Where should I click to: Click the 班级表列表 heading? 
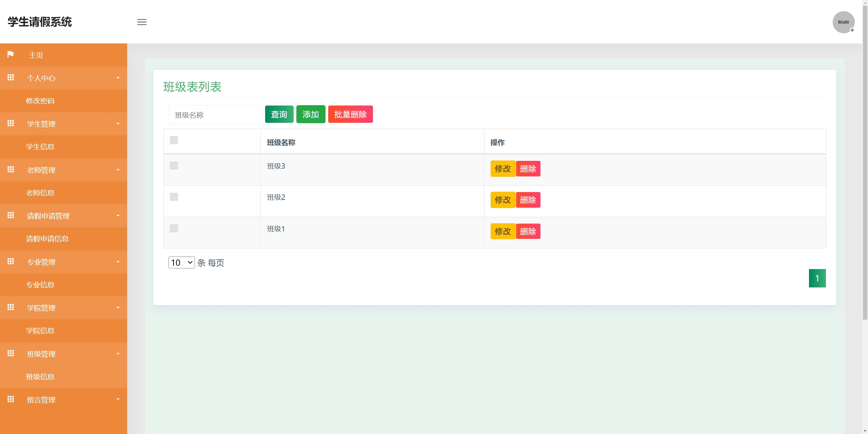tap(192, 87)
